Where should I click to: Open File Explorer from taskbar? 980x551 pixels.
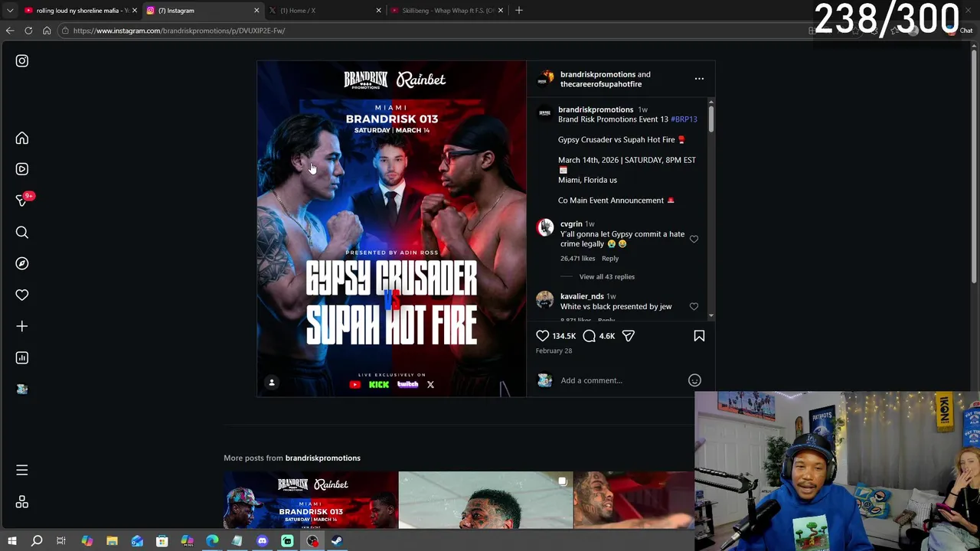112,541
